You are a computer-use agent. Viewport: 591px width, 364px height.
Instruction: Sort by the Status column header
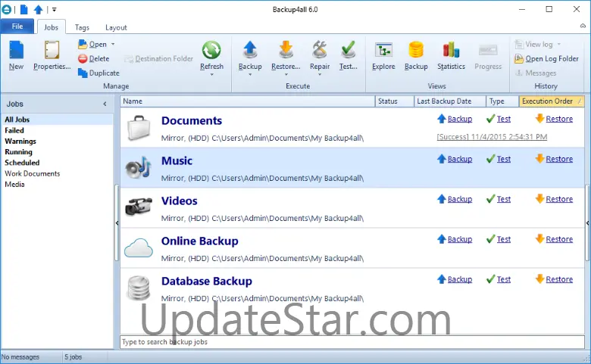click(x=395, y=101)
